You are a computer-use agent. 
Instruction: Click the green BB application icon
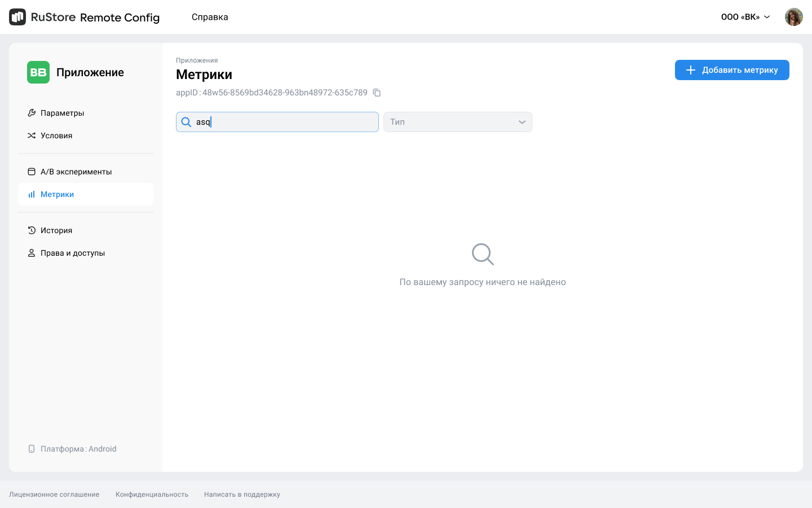click(38, 72)
